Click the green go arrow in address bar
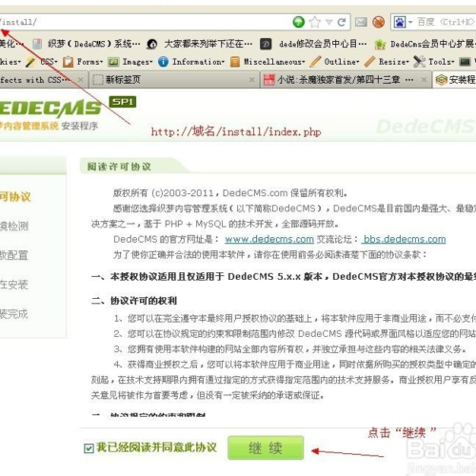 click(x=298, y=22)
